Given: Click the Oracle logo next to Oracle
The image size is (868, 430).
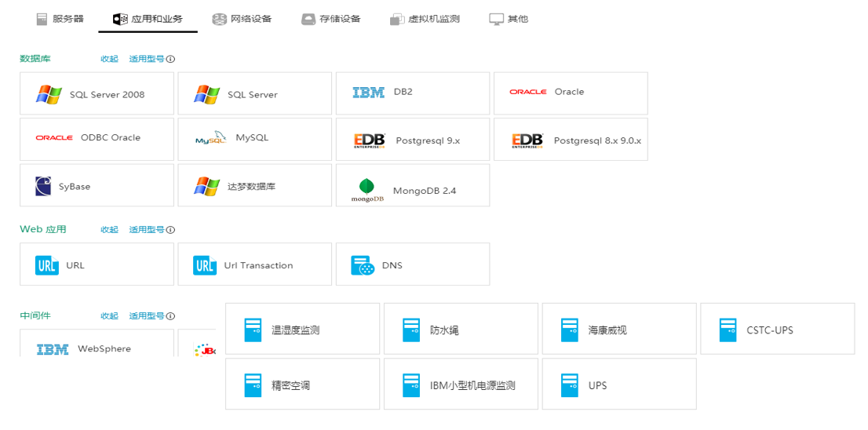Looking at the screenshot, I should pos(527,92).
